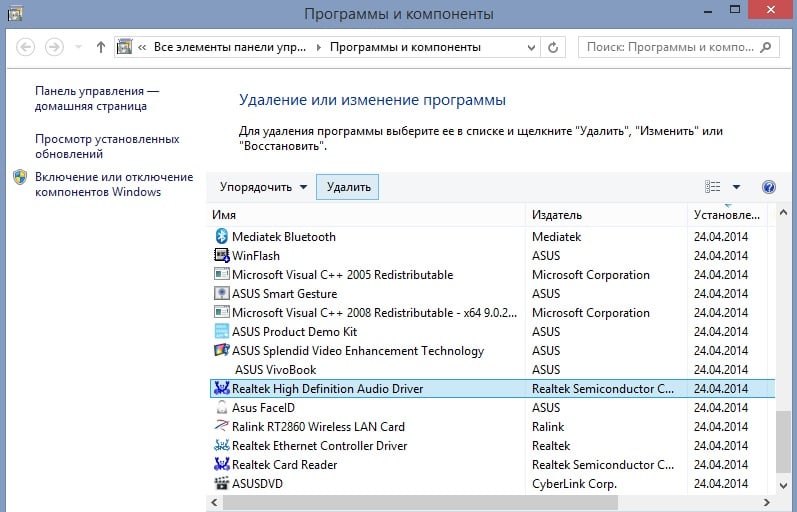Click the vertical scrollbar down arrow
The height and width of the screenshot is (512, 797).
pos(783,486)
